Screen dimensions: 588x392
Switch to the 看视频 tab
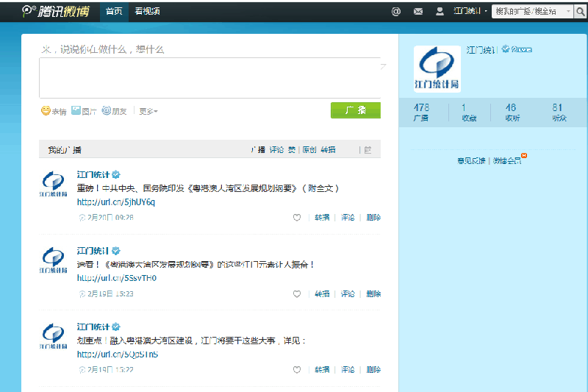(x=148, y=11)
